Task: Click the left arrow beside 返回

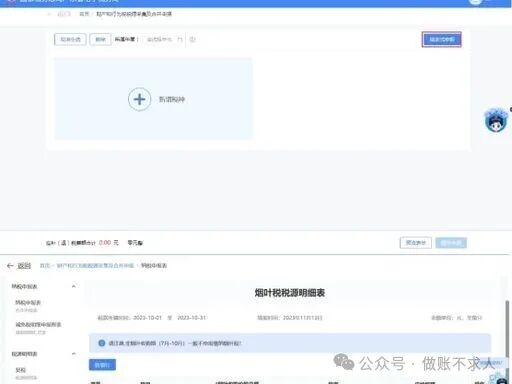Action: coord(10,266)
